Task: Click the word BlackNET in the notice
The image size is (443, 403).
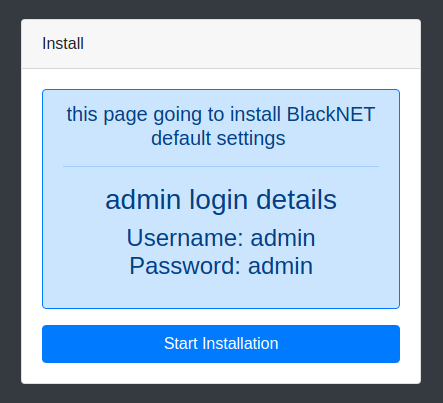Action: click(331, 114)
